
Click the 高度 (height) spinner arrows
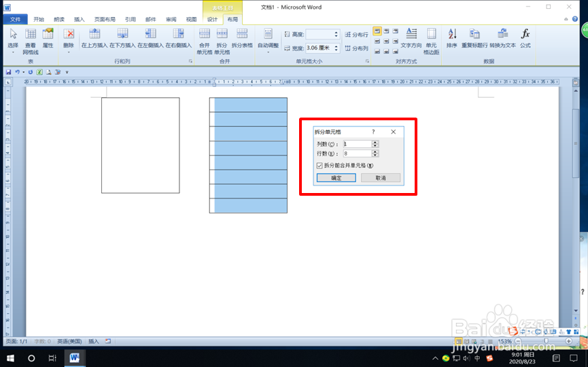336,35
